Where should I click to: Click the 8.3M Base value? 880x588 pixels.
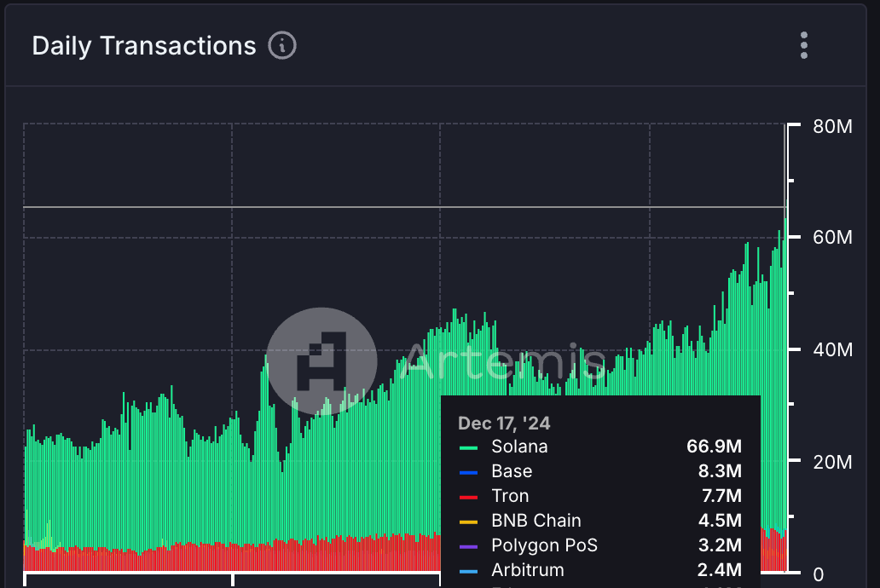[x=720, y=471]
